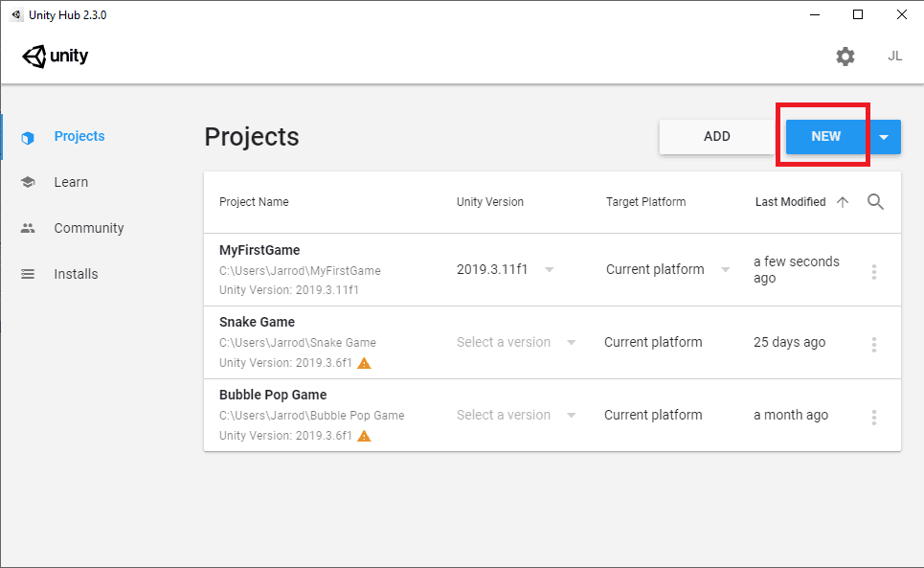This screenshot has width=924, height=568.
Task: Click the JL account avatar
Action: pyautogui.click(x=894, y=57)
